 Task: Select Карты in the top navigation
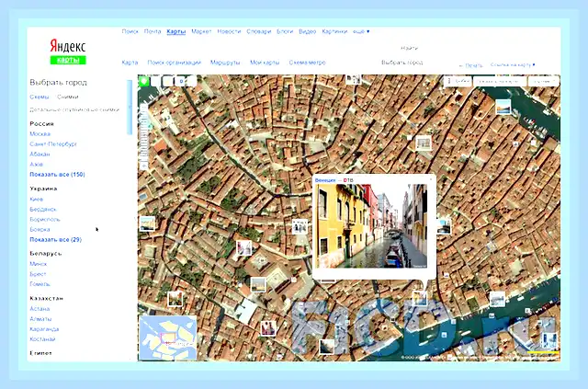tap(176, 31)
